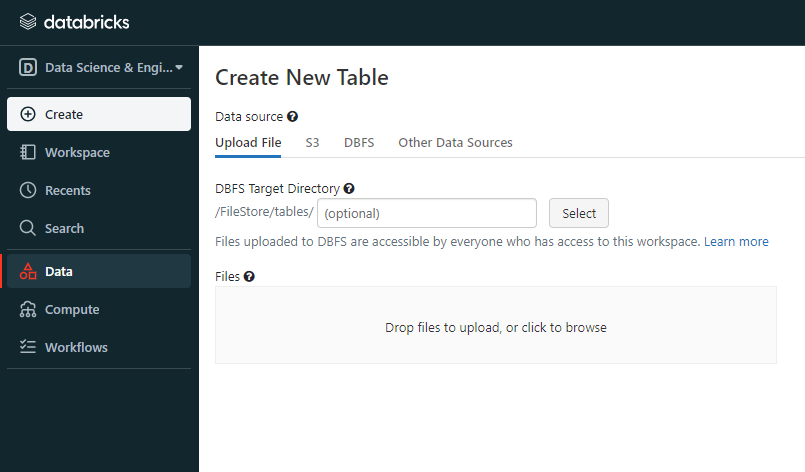Expand the Data Science & Engineering persona dropdown
The image size is (805, 472).
pyautogui.click(x=179, y=67)
